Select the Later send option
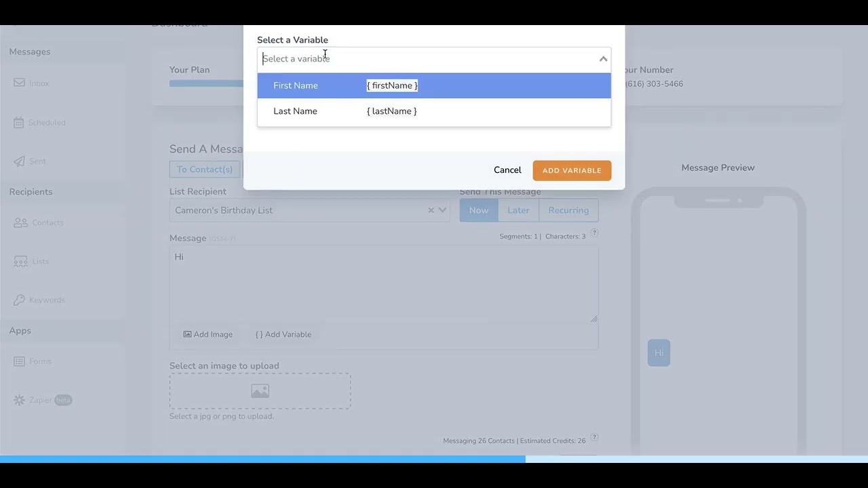 pyautogui.click(x=518, y=210)
